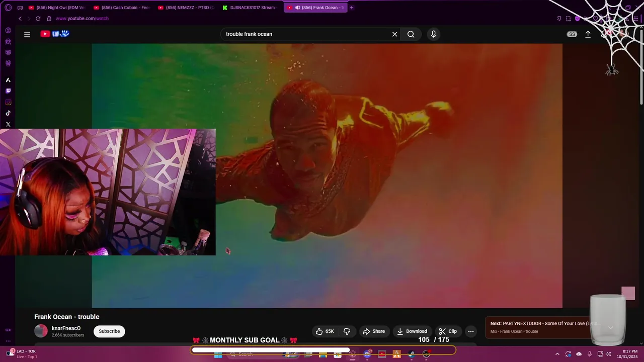Go to the YouTube home logo
644x362 pixels.
(54, 34)
